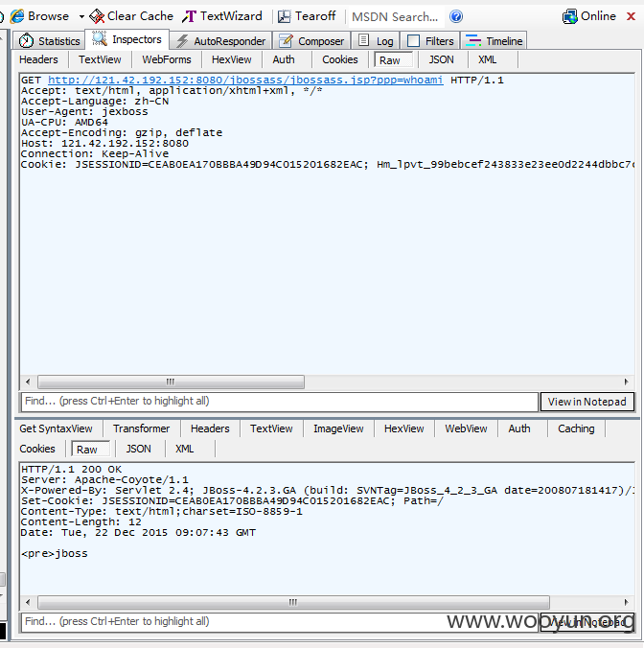The image size is (644, 648).
Task: Open the blue help question icon
Action: point(456,16)
